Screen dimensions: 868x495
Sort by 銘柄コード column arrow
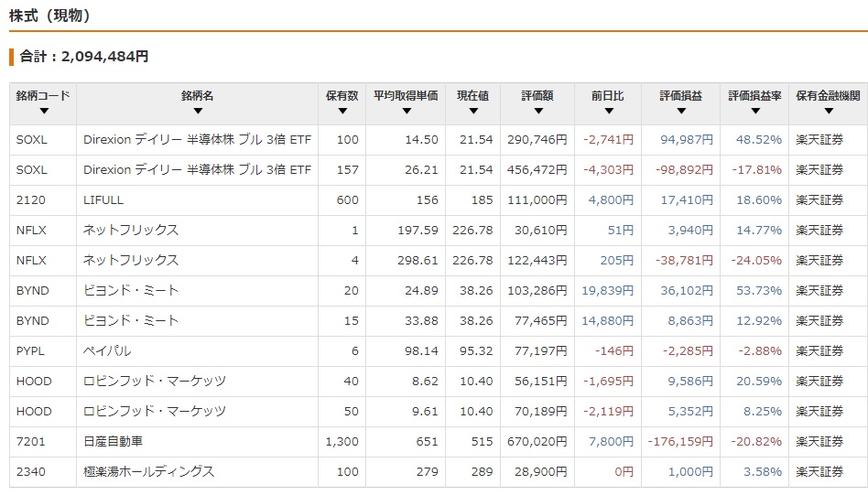[x=44, y=111]
